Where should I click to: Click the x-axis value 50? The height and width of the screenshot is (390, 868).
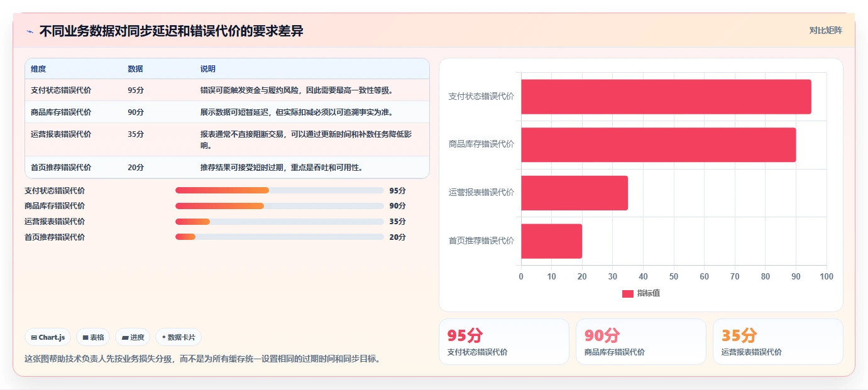coord(674,277)
